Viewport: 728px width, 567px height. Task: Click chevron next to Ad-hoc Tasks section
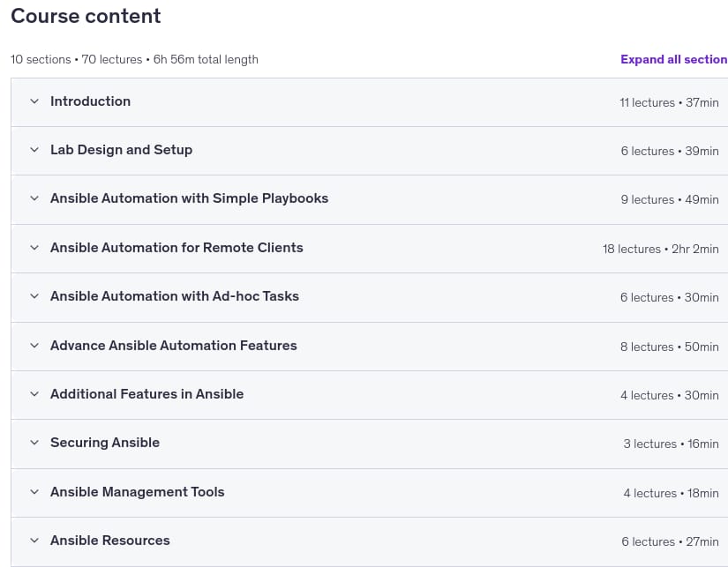coord(34,296)
